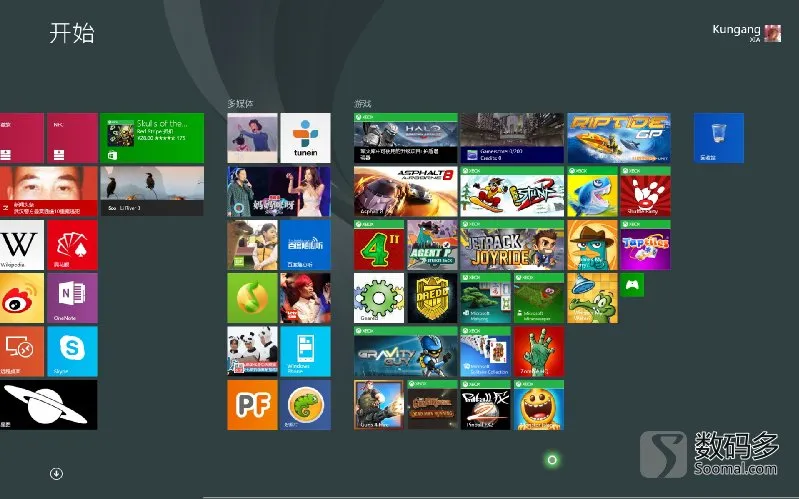Open the girl with camel video tile
This screenshot has height=499, width=799.
click(252, 245)
